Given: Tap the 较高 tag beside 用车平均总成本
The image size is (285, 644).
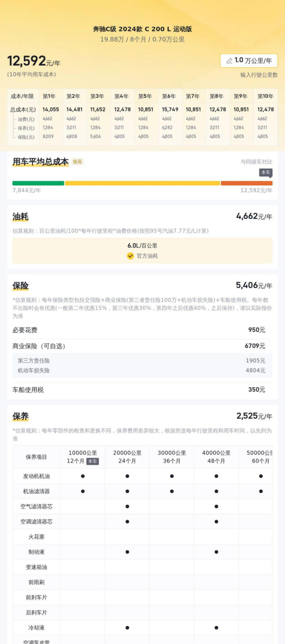Looking at the screenshot, I should coord(77,162).
